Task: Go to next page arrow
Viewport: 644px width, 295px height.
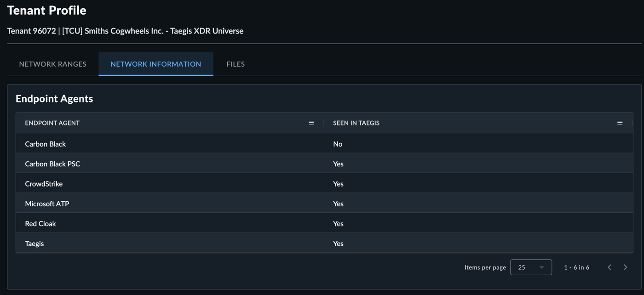Action: [x=625, y=267]
